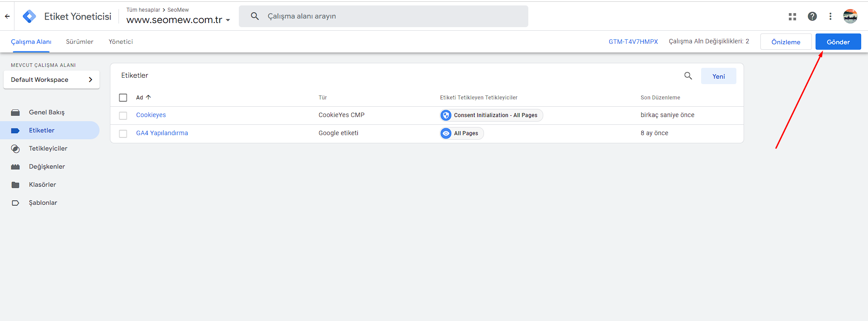Switch to the Sürümler tab
The width and height of the screenshot is (868, 321).
(80, 42)
